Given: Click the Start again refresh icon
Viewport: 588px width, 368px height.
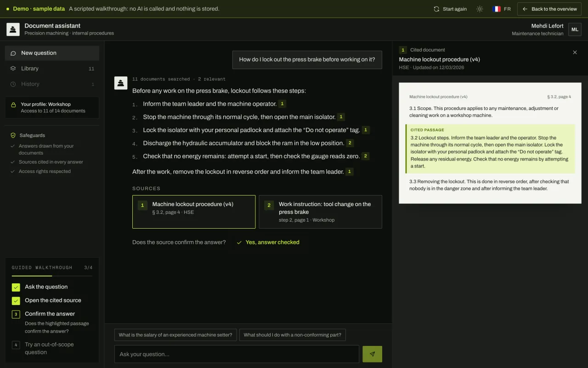Looking at the screenshot, I should coord(436,9).
